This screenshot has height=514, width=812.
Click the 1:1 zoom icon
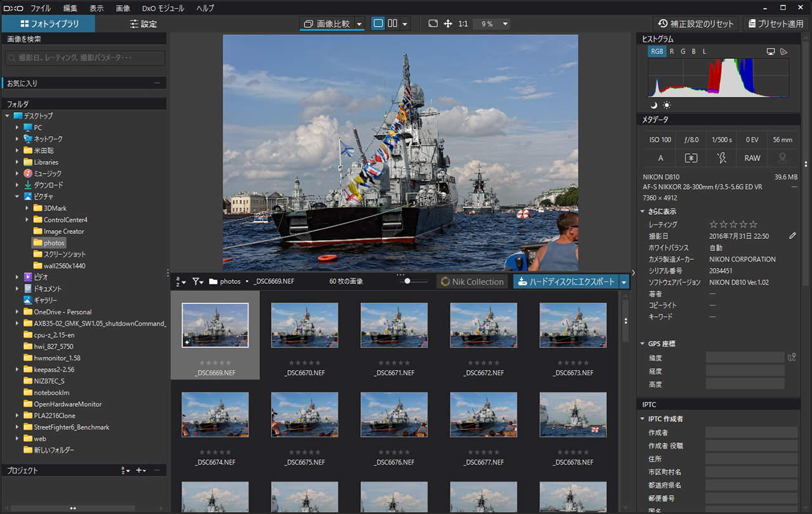click(x=463, y=23)
